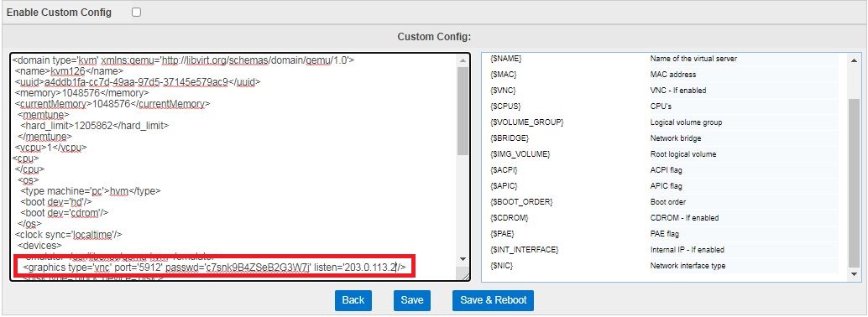Select the {$NAME} variable row
Screen dimensions: 868x317
(x=664, y=59)
